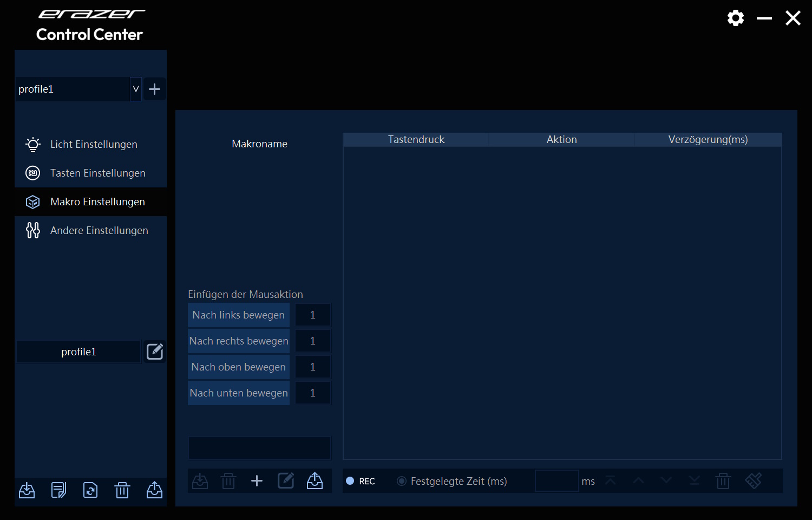Click the fixed time ms input field
This screenshot has width=812, height=520.
(x=556, y=481)
